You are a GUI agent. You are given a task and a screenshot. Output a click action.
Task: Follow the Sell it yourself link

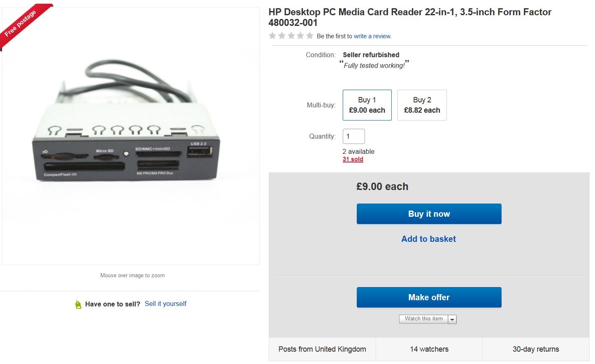click(165, 304)
